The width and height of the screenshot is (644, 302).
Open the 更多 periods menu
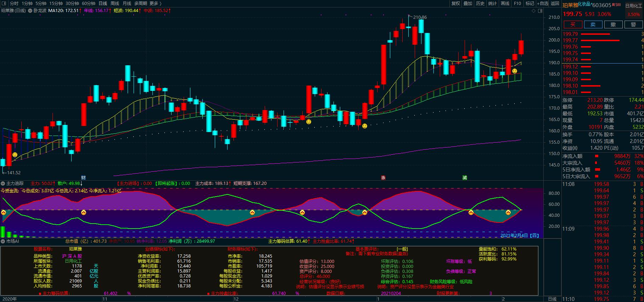point(154,3)
